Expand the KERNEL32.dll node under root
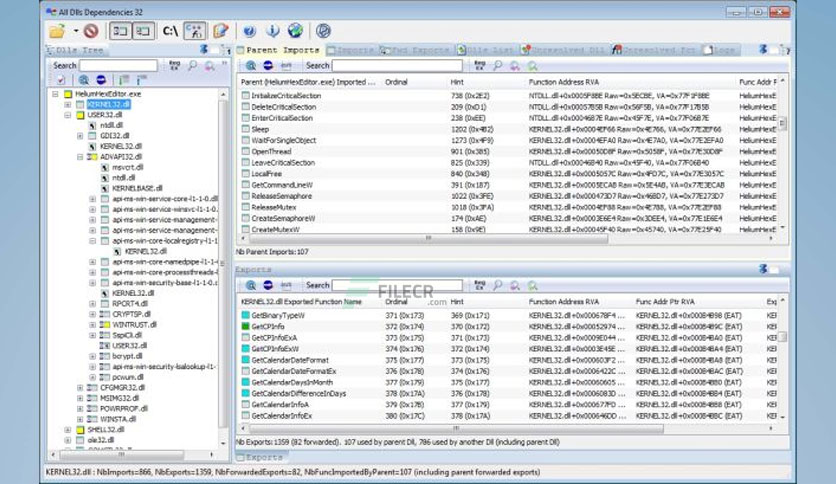This screenshot has width=836, height=484. coord(68,104)
